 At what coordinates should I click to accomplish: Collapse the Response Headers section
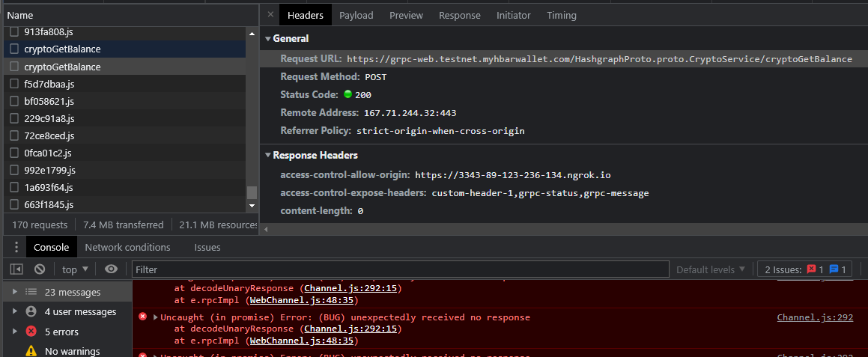pos(268,156)
